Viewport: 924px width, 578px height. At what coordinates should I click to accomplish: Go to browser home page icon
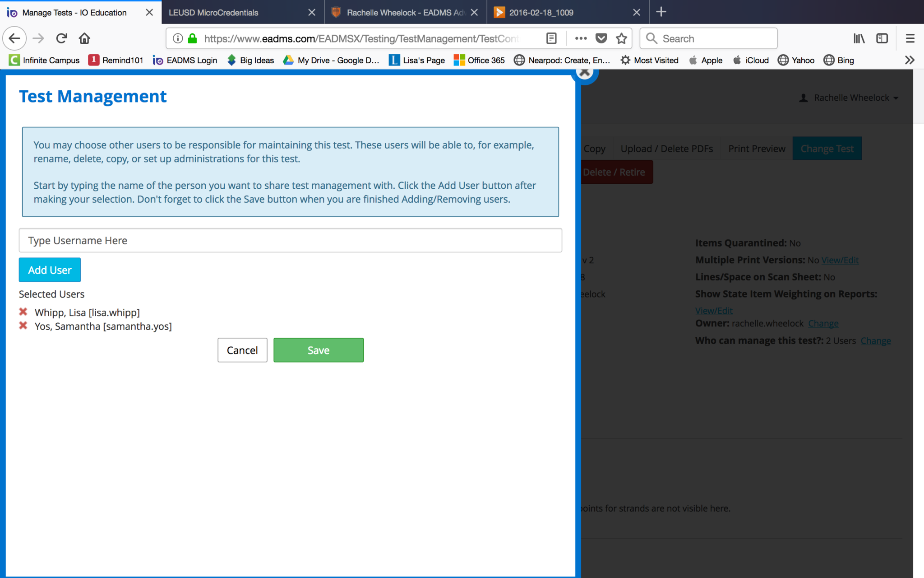click(x=84, y=38)
